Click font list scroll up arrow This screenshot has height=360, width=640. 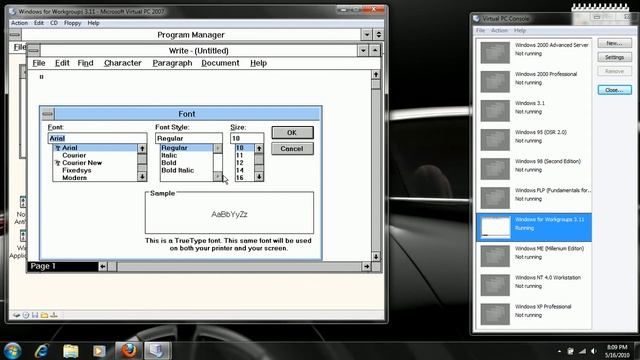[x=142, y=149]
